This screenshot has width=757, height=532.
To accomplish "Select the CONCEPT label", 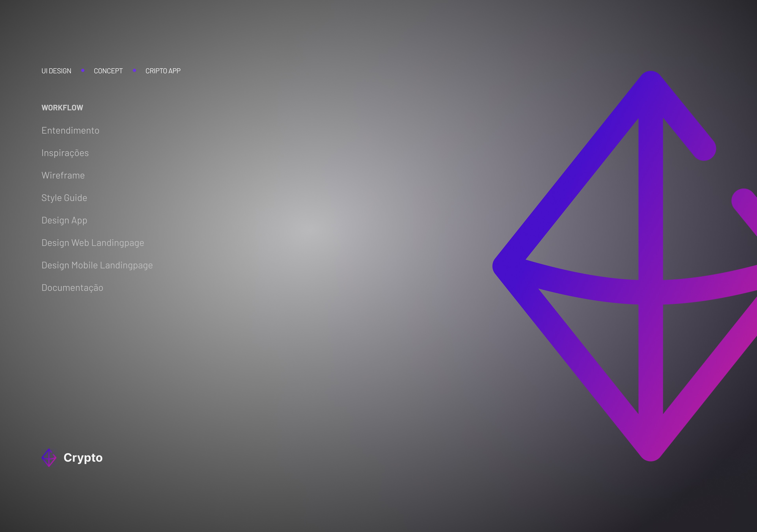I will tap(108, 71).
